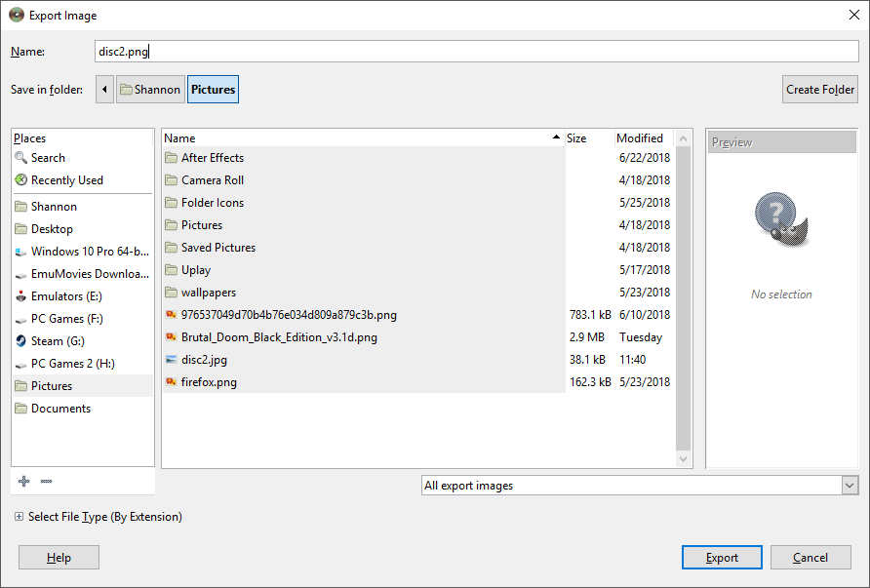Add bookmark with the plus icon
Image resolution: width=870 pixels, height=588 pixels.
[x=23, y=481]
